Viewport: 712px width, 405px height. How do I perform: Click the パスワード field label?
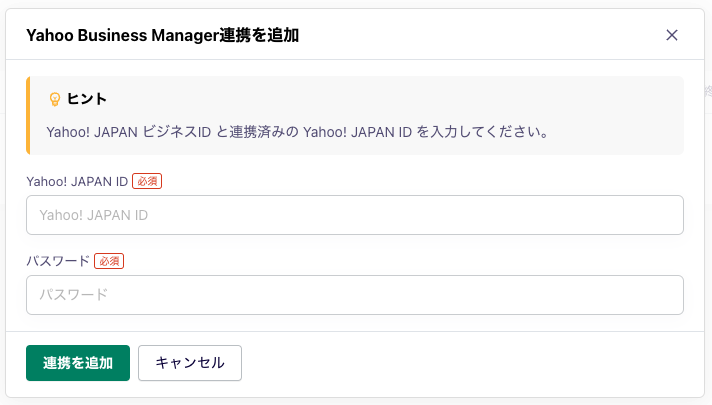58,261
